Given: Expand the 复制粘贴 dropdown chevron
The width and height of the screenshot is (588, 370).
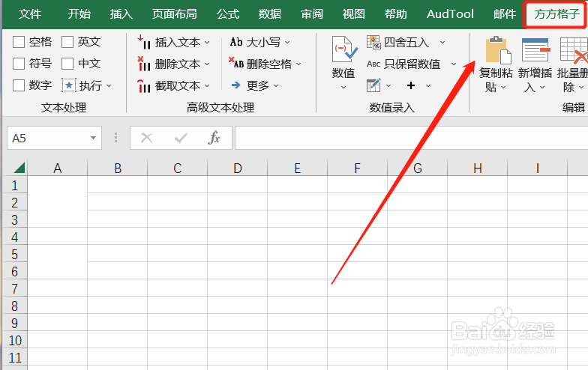Looking at the screenshot, I should (503, 87).
